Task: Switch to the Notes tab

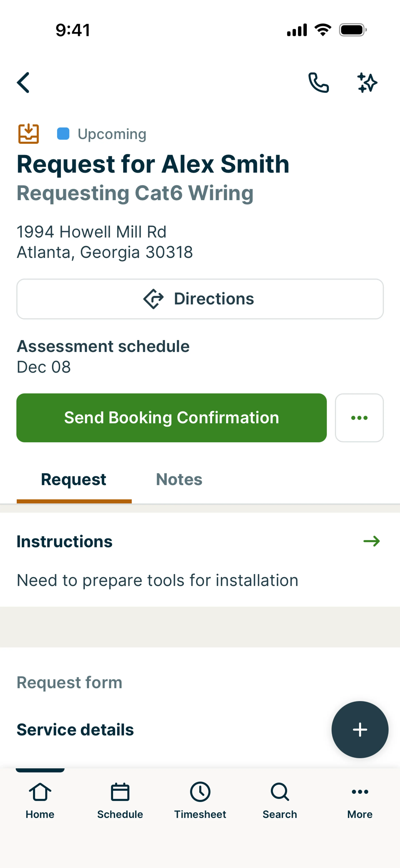Action: tap(179, 479)
